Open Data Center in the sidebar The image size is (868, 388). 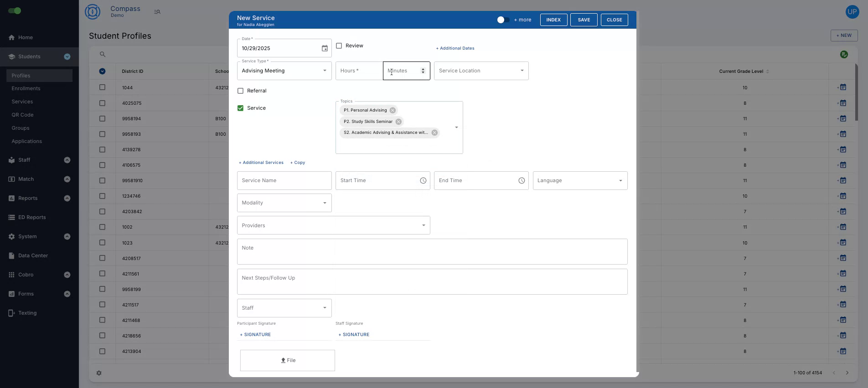click(x=33, y=256)
